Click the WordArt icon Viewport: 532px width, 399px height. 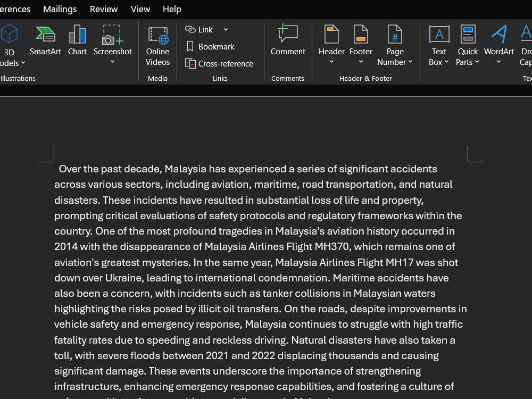(x=499, y=34)
